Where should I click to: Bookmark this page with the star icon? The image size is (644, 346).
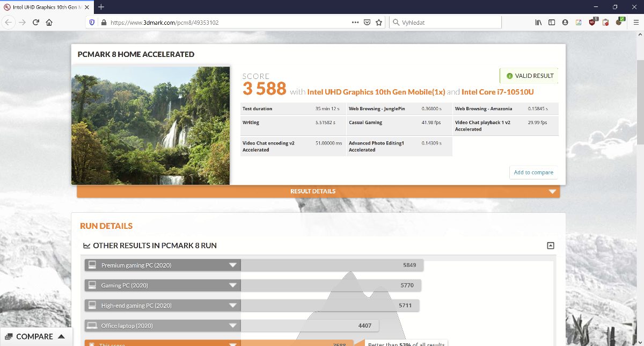tap(379, 23)
